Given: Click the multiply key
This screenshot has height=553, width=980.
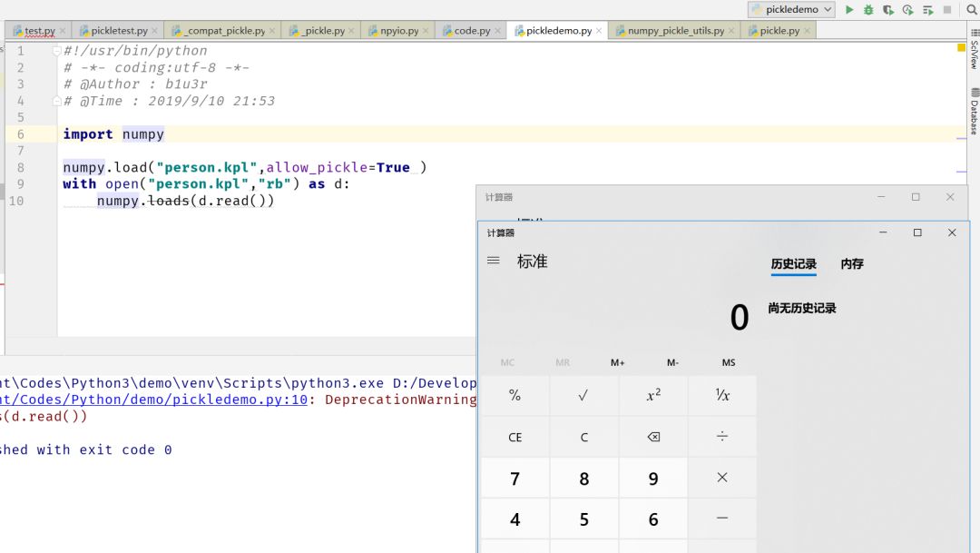Looking at the screenshot, I should click(x=722, y=478).
